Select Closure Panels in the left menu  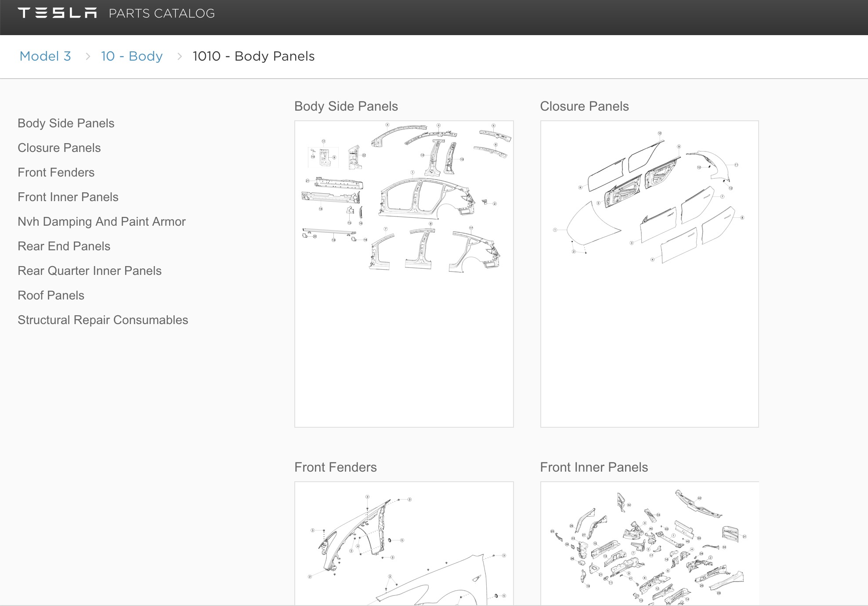point(59,148)
